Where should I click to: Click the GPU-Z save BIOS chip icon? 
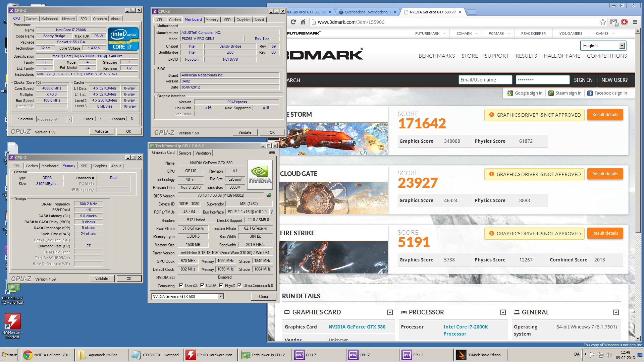click(x=269, y=195)
